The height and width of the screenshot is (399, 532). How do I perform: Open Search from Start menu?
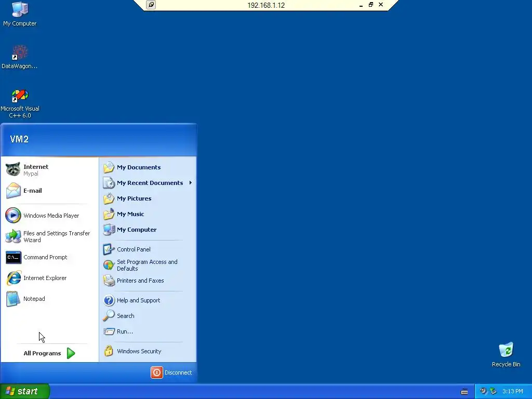point(148,316)
